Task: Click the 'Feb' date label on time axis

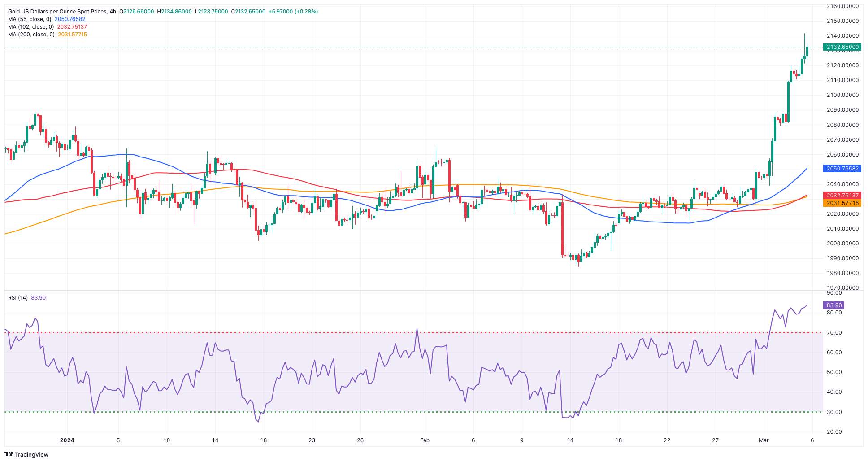Action: point(425,440)
